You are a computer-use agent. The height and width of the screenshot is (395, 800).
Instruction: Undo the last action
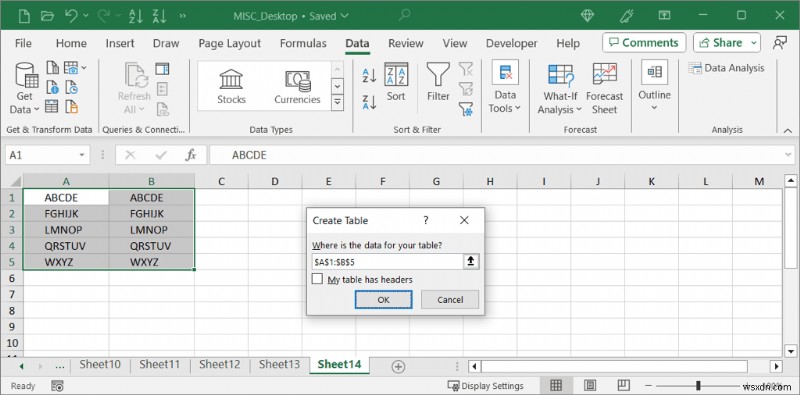click(x=70, y=16)
